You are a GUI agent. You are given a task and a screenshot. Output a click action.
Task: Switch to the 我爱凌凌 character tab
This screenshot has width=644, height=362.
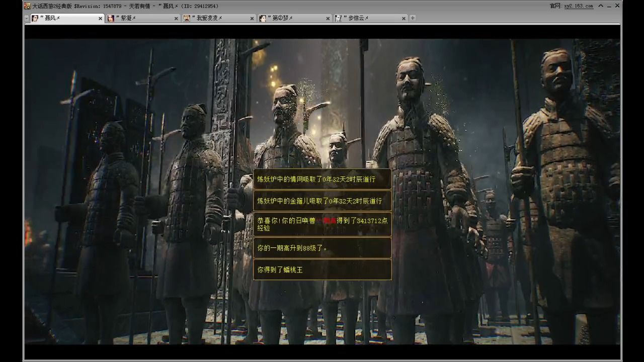219,18
